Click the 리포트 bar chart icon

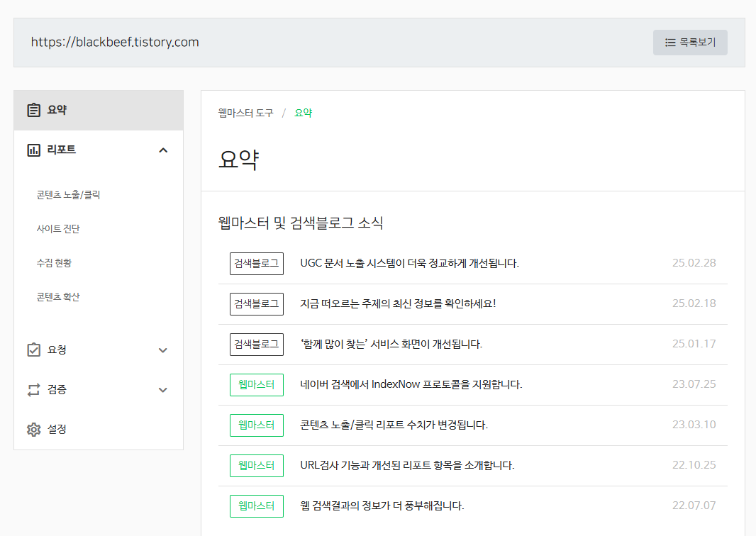33,150
